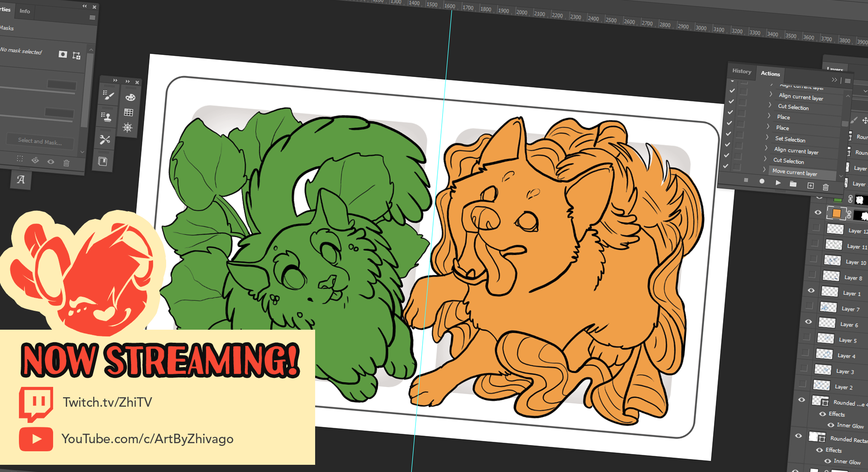This screenshot has width=868, height=472.
Task: Click the Actions list scroll-up arrow
Action: click(x=848, y=96)
